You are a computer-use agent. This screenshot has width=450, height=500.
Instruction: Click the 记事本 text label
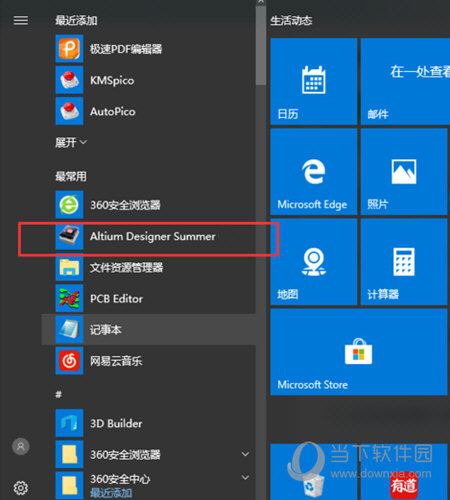coord(106,330)
